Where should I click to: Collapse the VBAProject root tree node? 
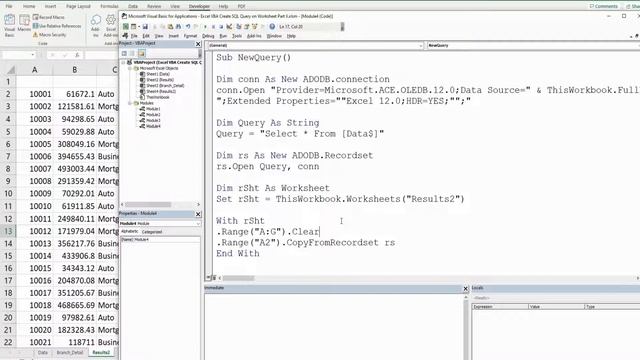click(123, 62)
